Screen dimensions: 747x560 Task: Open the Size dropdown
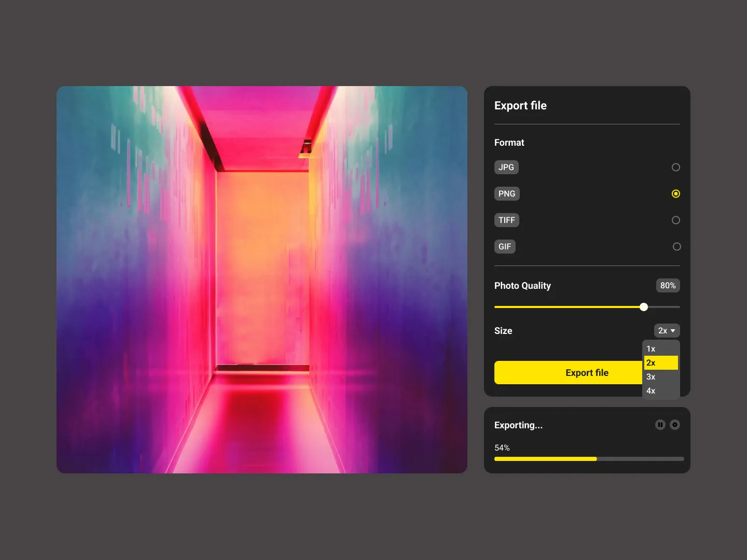[x=667, y=330]
